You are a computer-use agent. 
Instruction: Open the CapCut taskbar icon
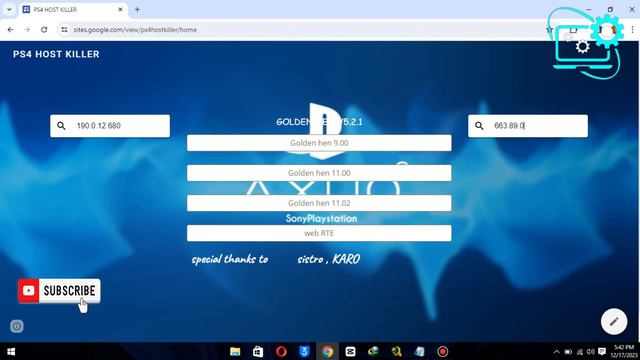[350, 351]
